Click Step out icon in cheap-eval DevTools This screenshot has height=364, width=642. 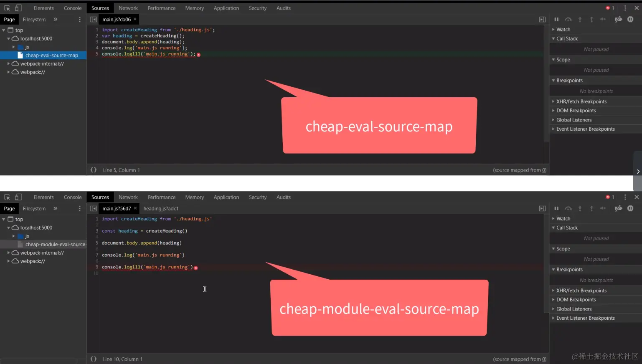pos(591,19)
